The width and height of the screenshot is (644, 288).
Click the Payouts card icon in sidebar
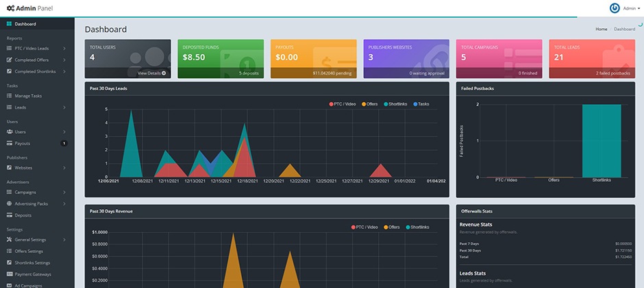point(10,143)
